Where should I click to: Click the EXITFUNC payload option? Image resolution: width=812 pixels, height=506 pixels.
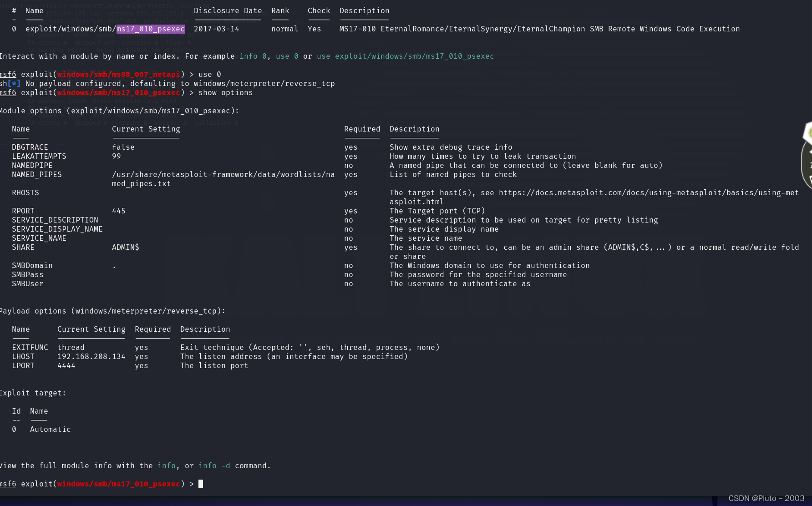[30, 348]
